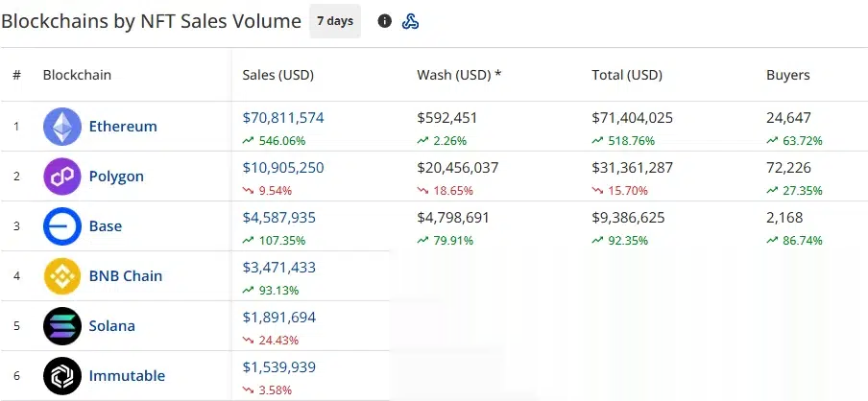Click Base buyers count 2,168
Viewport: 868px width, 401px height.
784,218
